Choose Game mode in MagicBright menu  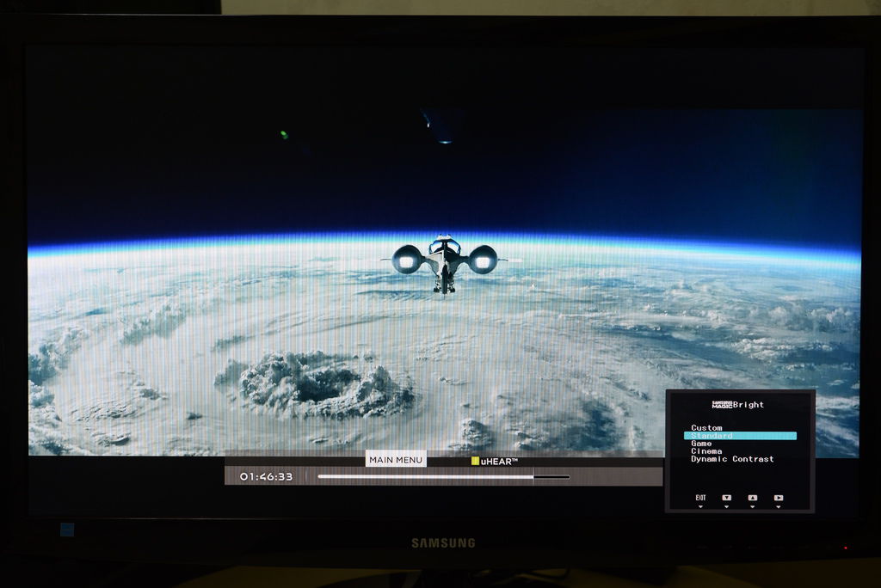tap(701, 443)
